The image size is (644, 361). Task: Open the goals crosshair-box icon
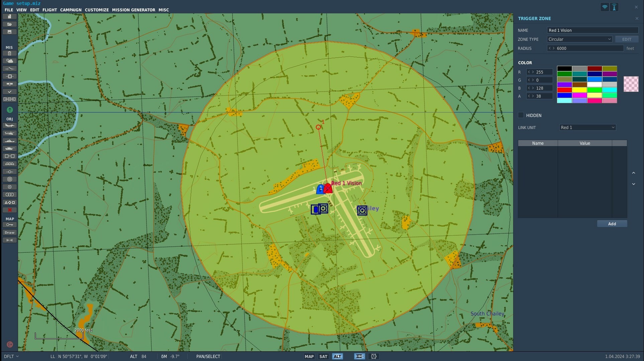pyautogui.click(x=9, y=76)
